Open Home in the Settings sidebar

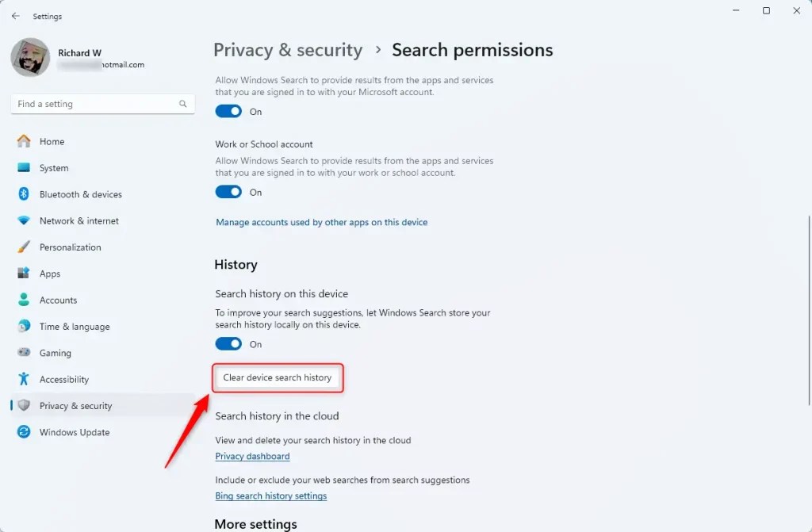coord(51,141)
